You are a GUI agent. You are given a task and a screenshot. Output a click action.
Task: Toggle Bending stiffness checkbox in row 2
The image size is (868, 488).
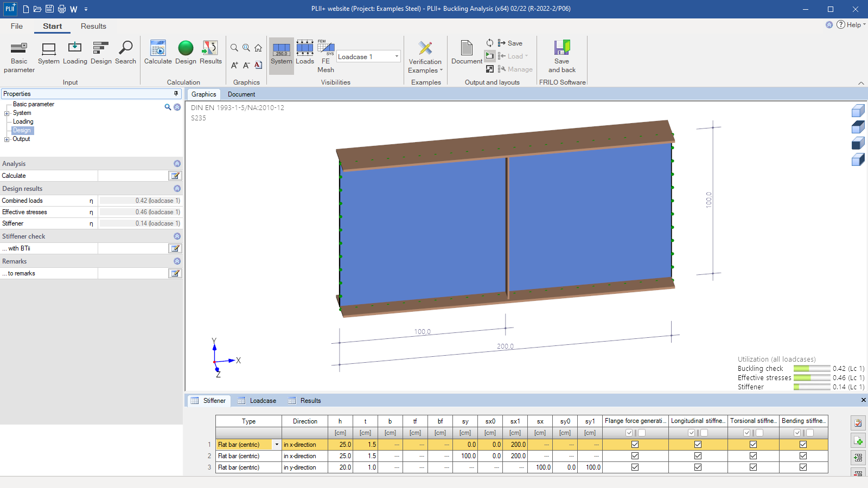click(x=803, y=456)
